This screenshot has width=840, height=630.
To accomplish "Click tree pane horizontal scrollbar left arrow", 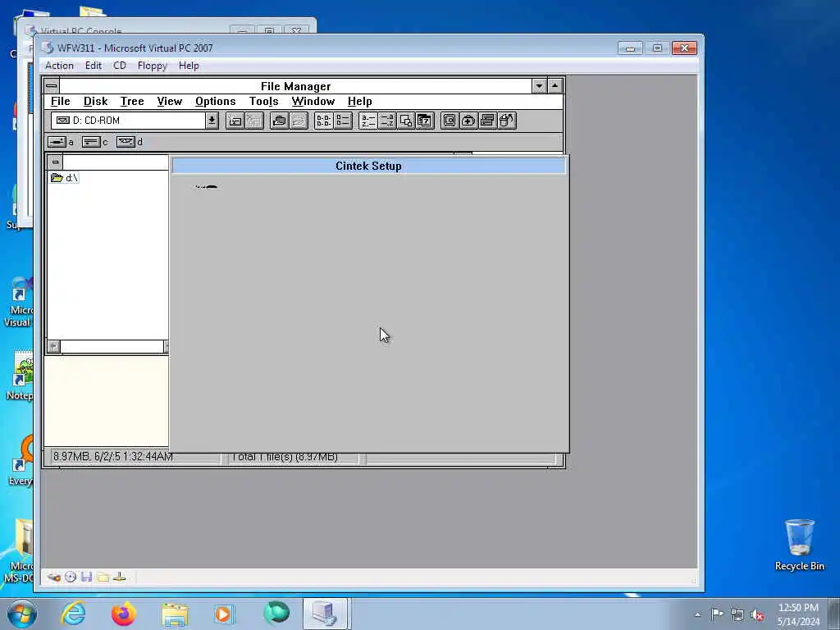I will click(x=53, y=347).
